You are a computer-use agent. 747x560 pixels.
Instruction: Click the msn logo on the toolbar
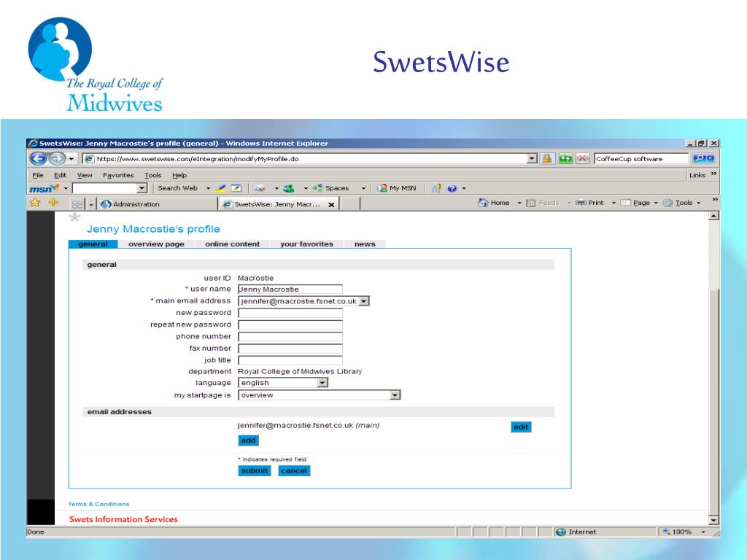tap(44, 189)
